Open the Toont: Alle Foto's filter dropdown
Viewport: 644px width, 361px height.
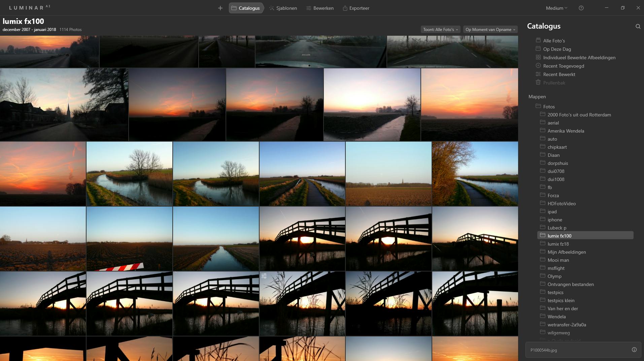pyautogui.click(x=440, y=30)
